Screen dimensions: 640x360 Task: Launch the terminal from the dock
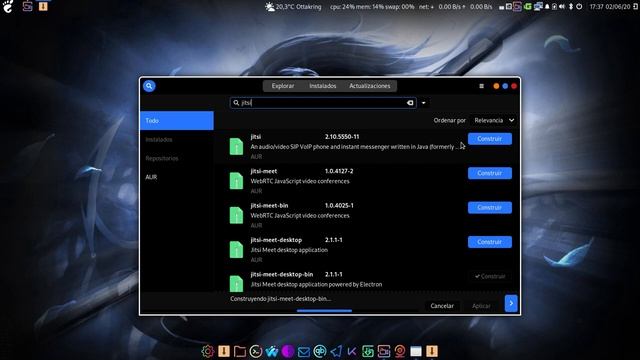point(256,351)
